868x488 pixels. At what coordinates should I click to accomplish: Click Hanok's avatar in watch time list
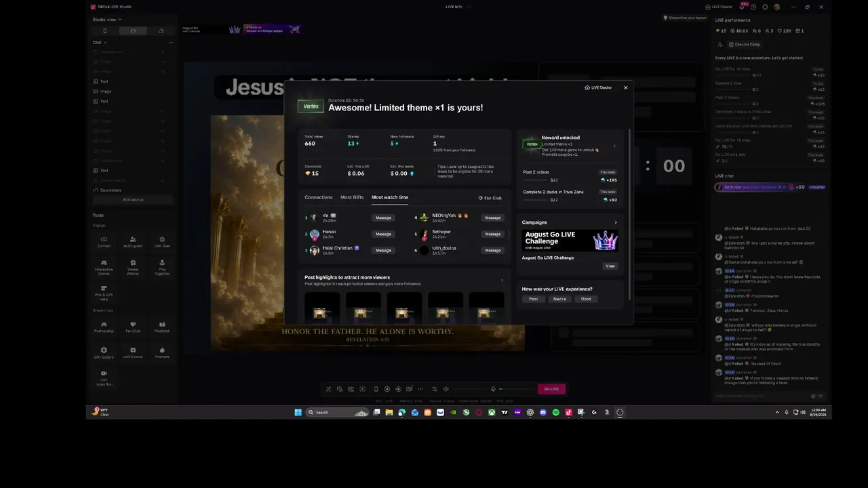[x=315, y=234]
